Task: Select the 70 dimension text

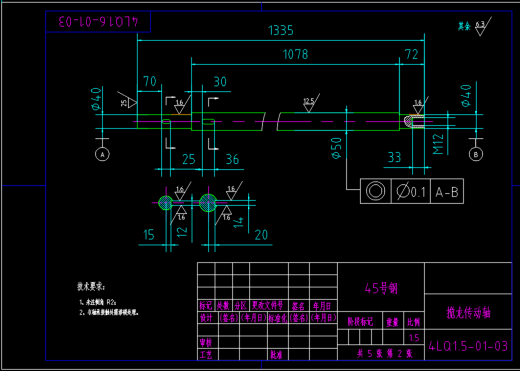Action: (x=150, y=81)
